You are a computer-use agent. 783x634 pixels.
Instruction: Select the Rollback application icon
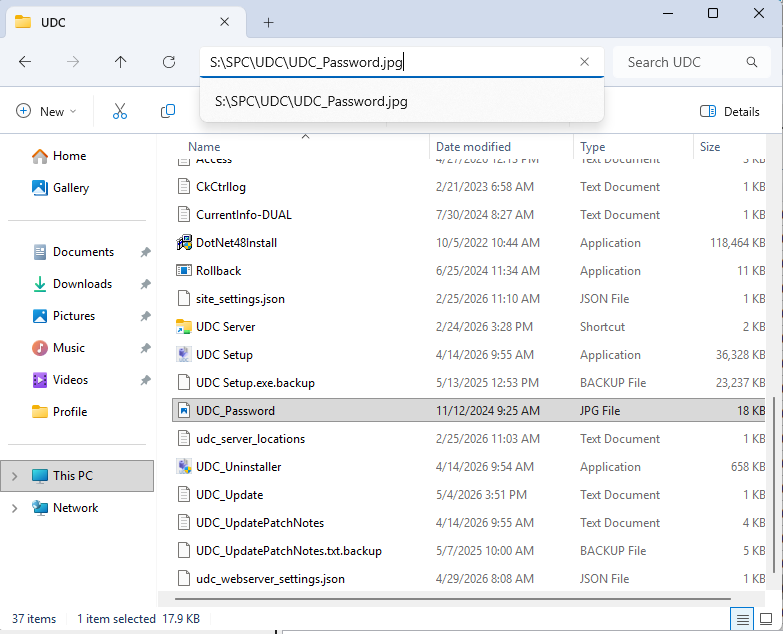pyautogui.click(x=184, y=271)
